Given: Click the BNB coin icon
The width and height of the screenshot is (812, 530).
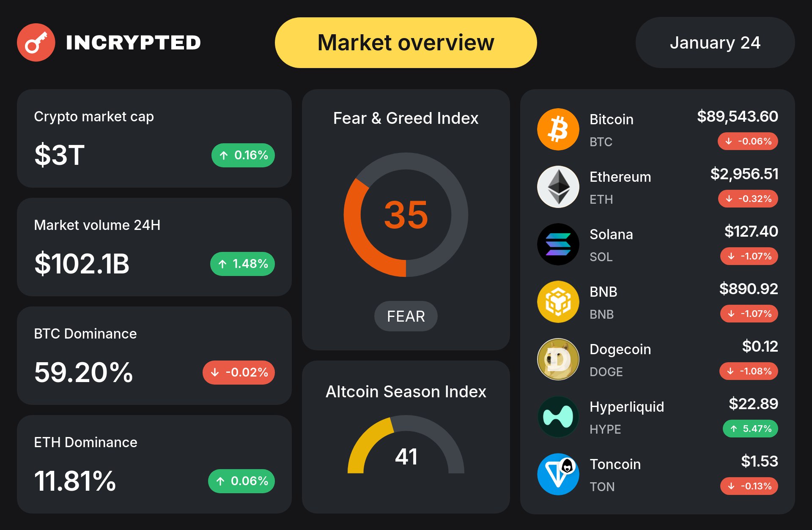Looking at the screenshot, I should 558,302.
